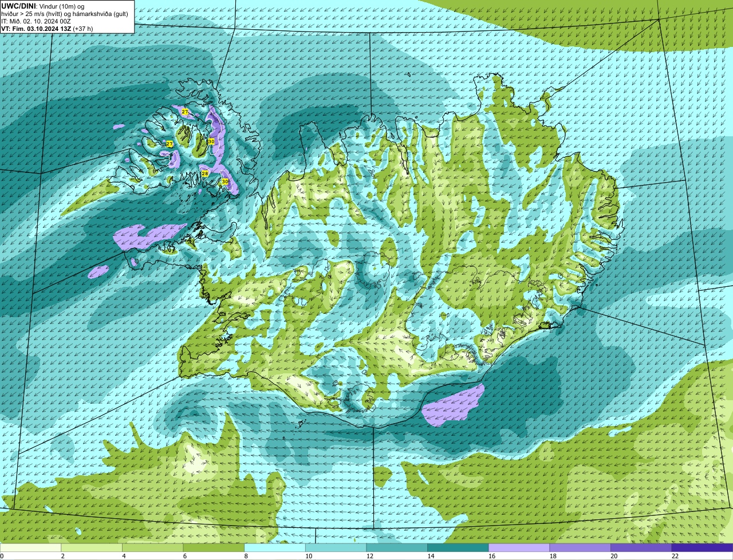This screenshot has width=733, height=560.
Task: Click the 'VT: Fim. 03.10.2024 13Z' valid time
Action: pos(36,28)
